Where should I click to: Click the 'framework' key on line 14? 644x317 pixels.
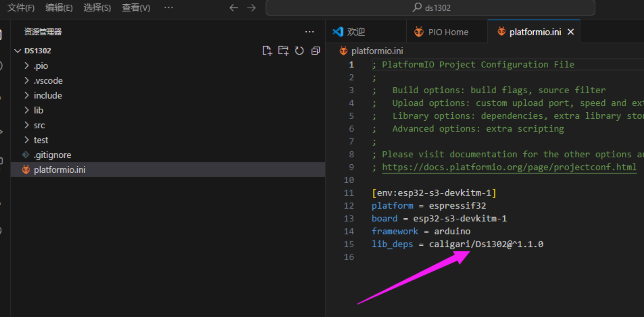[x=395, y=231]
